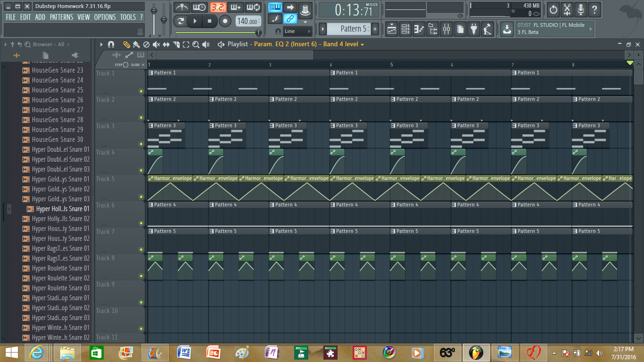The height and width of the screenshot is (362, 644).
Task: Select the Delete tool in playlist toolbar
Action: [146, 44]
